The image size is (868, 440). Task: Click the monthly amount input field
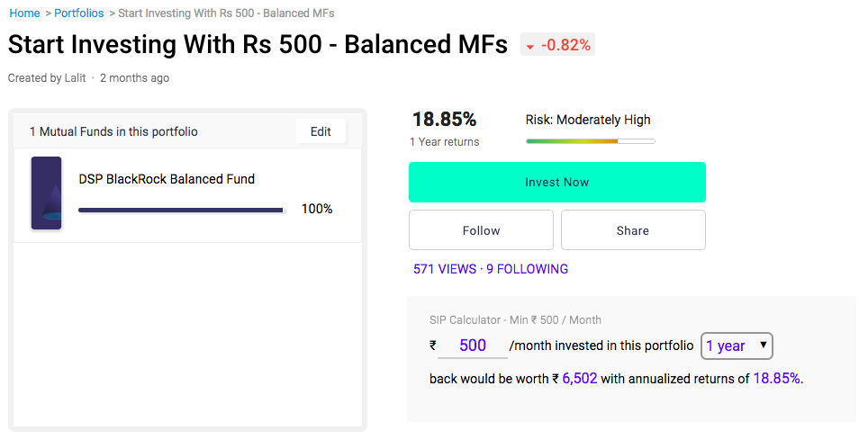click(472, 346)
